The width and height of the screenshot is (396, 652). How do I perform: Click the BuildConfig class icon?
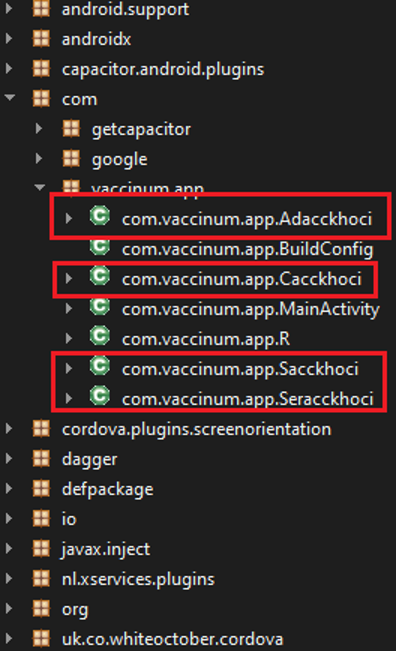(100, 247)
